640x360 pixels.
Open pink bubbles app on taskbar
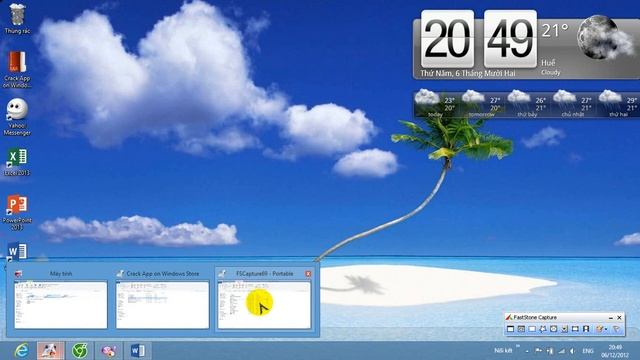click(x=109, y=351)
